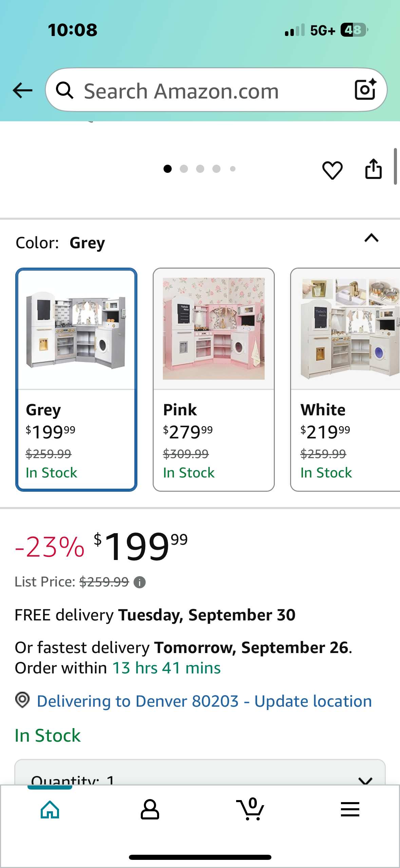This screenshot has width=400, height=868.
Task: Click Delivering to Denver 80203 link
Action: coord(204,701)
